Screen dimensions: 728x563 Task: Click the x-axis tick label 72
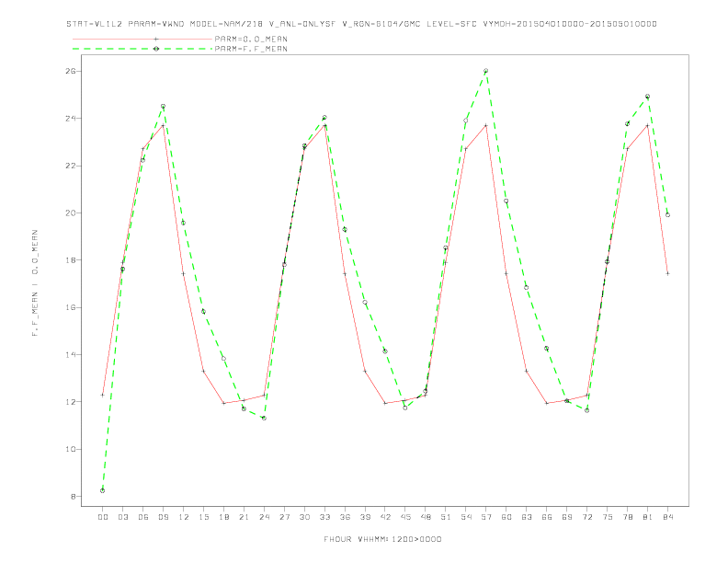click(586, 517)
